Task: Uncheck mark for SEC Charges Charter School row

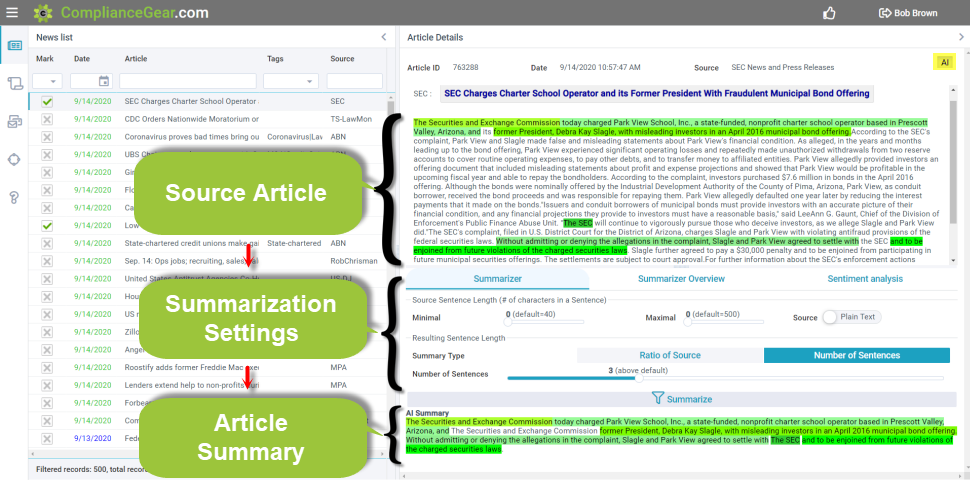Action: point(47,101)
